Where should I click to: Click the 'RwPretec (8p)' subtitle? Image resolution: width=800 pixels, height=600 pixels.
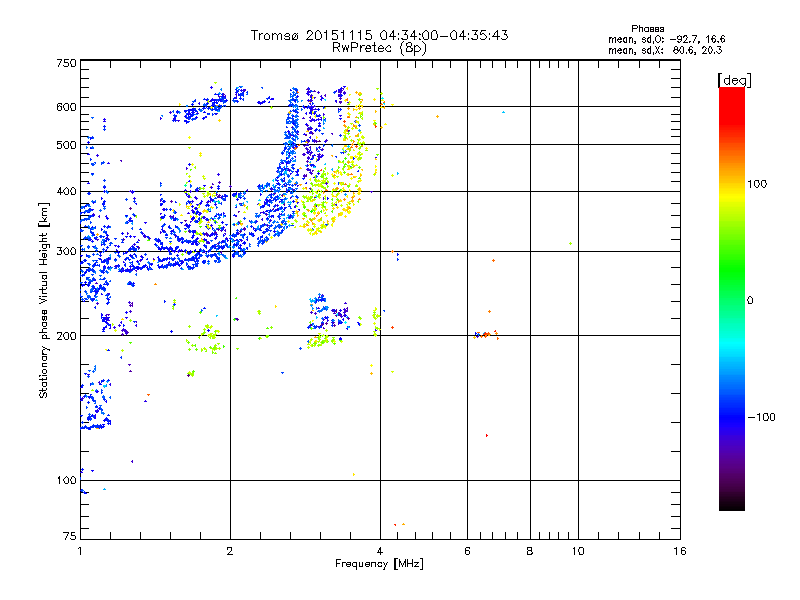coord(379,48)
